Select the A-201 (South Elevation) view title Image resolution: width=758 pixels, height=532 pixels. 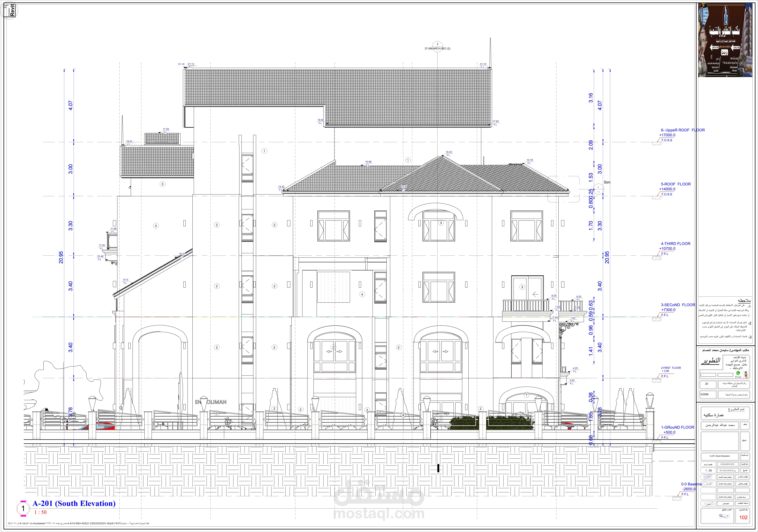[x=74, y=503]
